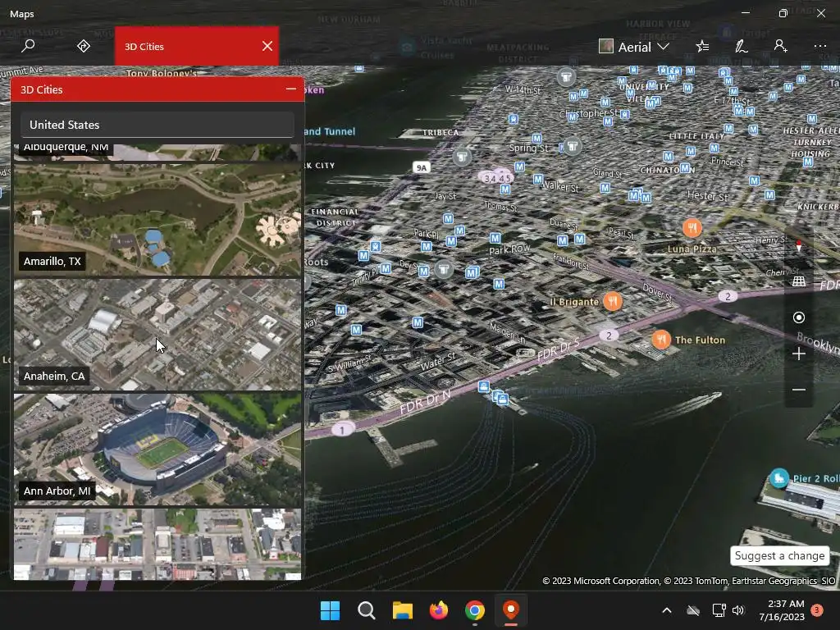This screenshot has height=630, width=840.
Task: Click the FINANCIAL DISTRICT map label
Action: pos(336,217)
